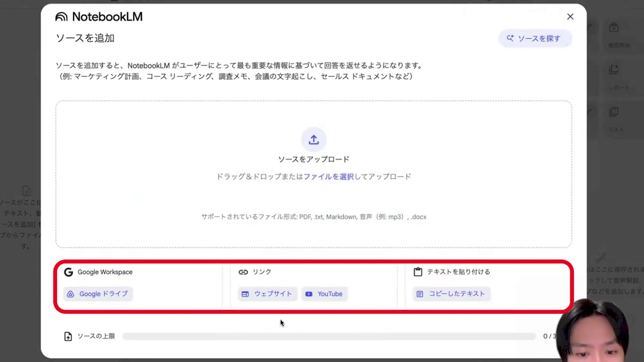Open the video overview icon in background panel

pos(614,27)
